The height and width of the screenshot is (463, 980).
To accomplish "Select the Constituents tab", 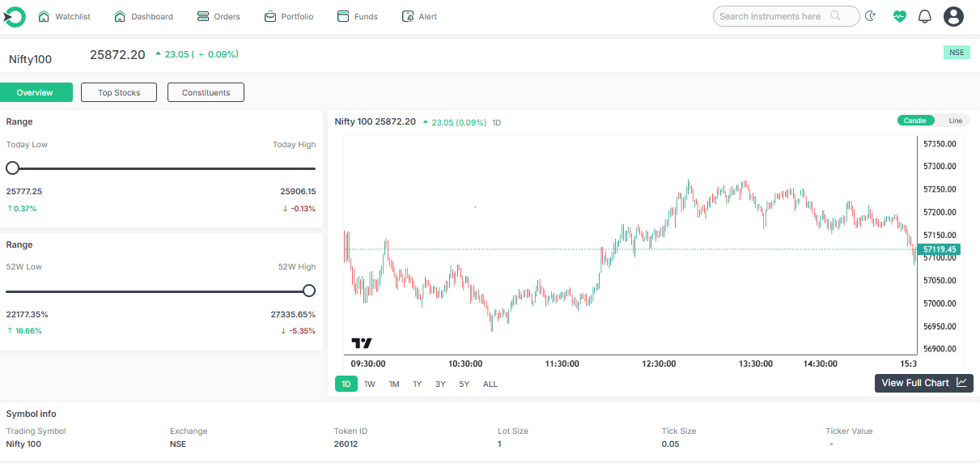I will point(206,92).
